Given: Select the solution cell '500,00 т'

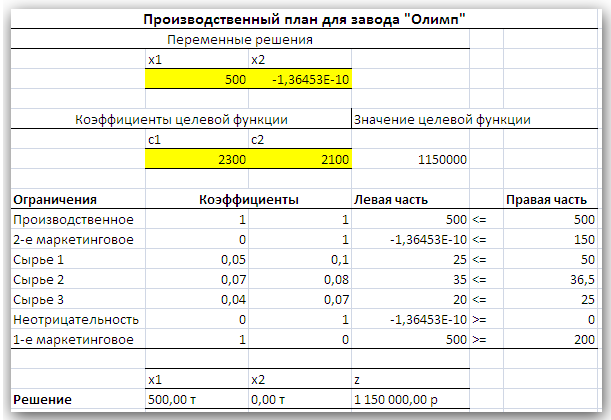Looking at the screenshot, I should pyautogui.click(x=197, y=399).
